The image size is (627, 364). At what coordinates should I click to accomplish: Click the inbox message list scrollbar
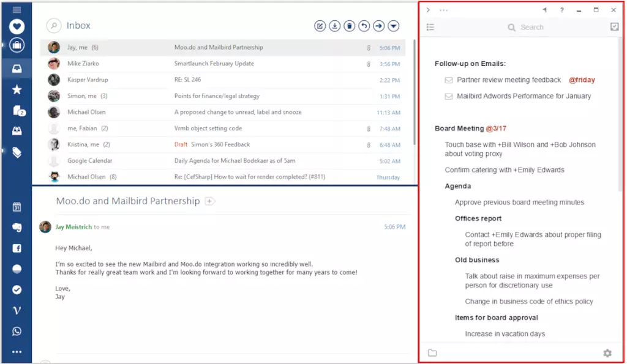(x=415, y=92)
